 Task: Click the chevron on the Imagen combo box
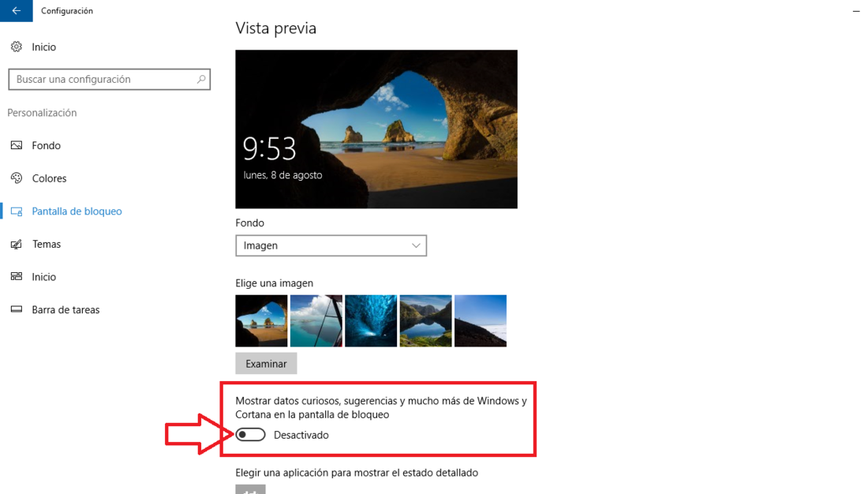tap(416, 245)
